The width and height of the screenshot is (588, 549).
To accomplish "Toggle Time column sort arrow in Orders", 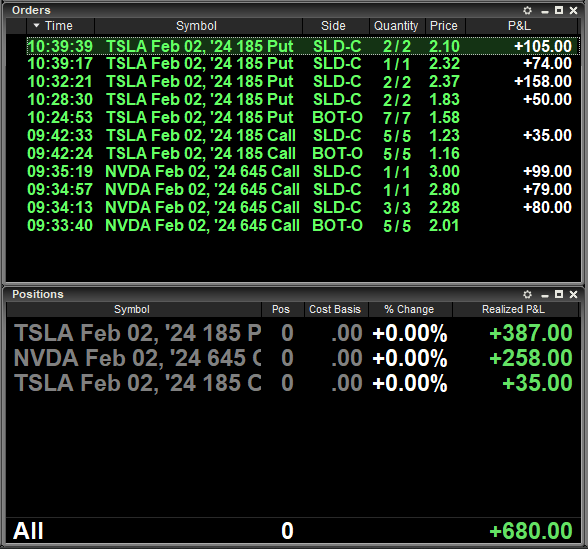I will [36, 26].
